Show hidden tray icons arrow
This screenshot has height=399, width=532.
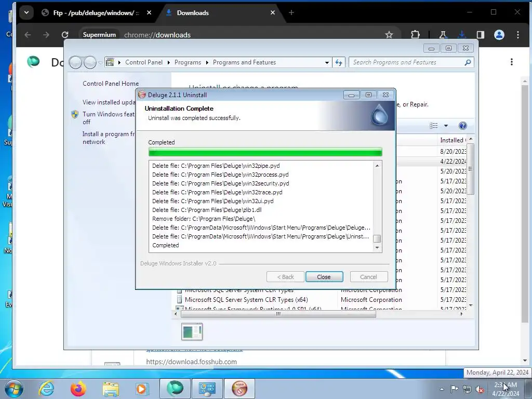click(x=442, y=389)
